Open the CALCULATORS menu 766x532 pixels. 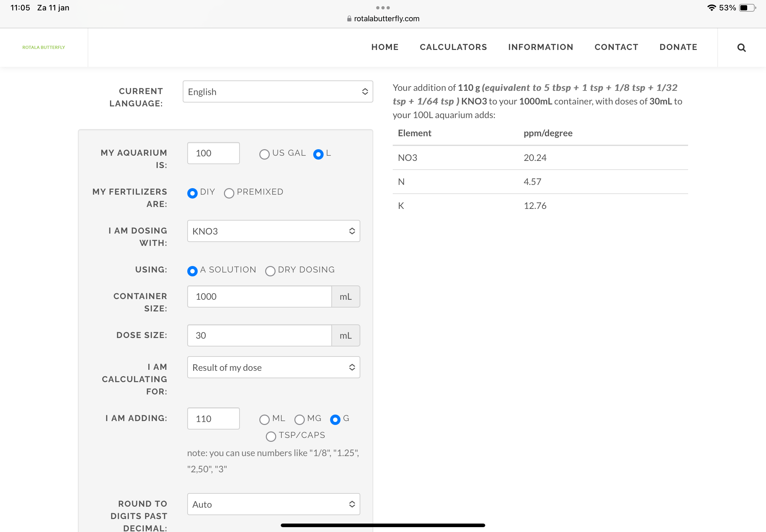[x=453, y=47]
